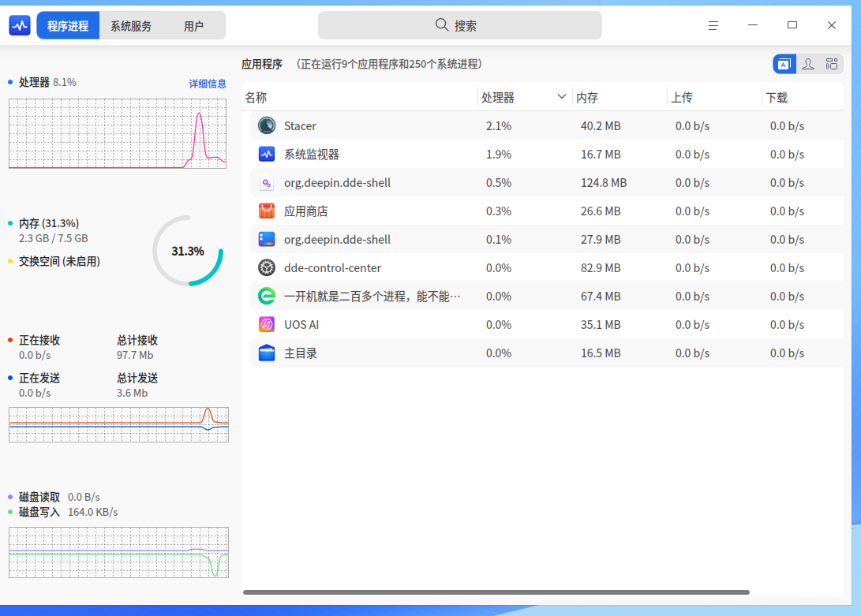Click the CPU usage graph
This screenshot has height=616, width=861.
(118, 133)
